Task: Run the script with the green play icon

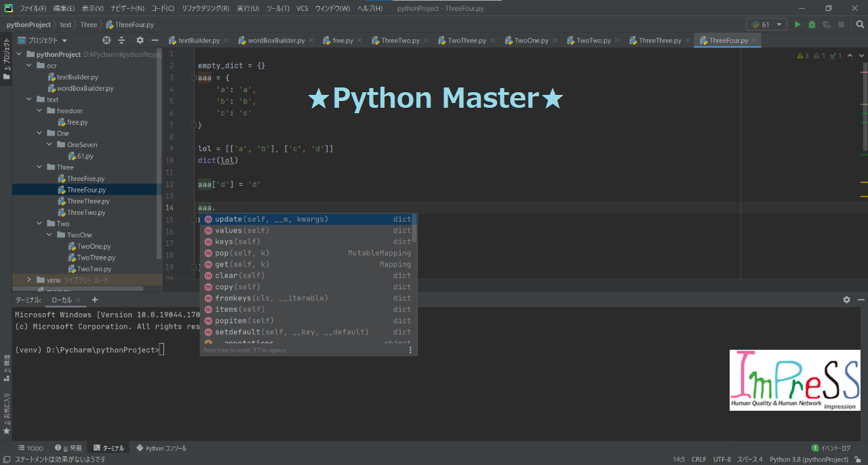Action: click(797, 23)
